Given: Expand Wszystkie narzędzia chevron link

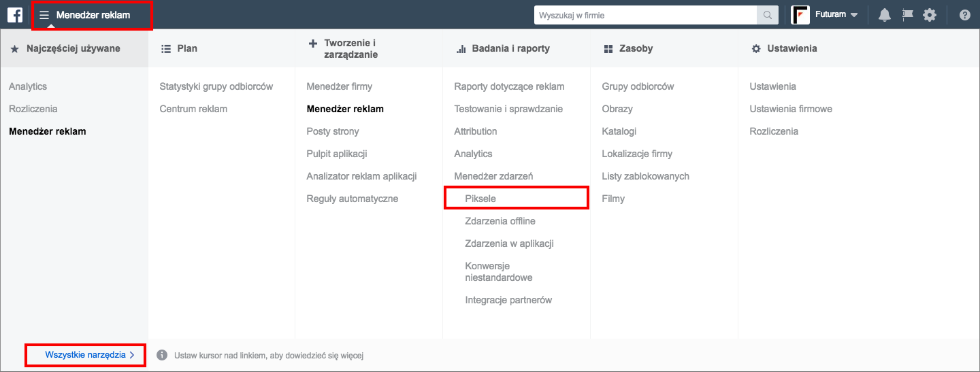Looking at the screenshot, I should (89, 355).
